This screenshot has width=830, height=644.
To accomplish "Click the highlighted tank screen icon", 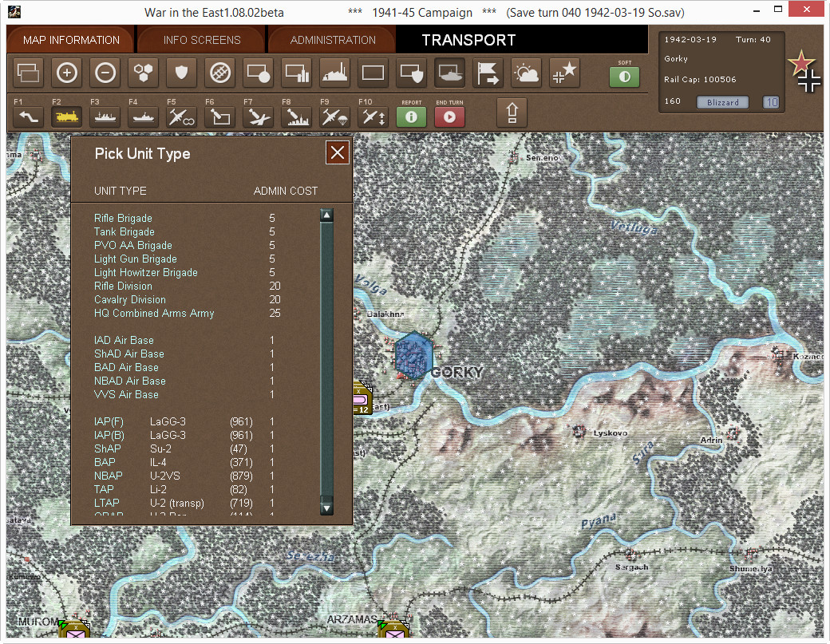I will [x=450, y=73].
